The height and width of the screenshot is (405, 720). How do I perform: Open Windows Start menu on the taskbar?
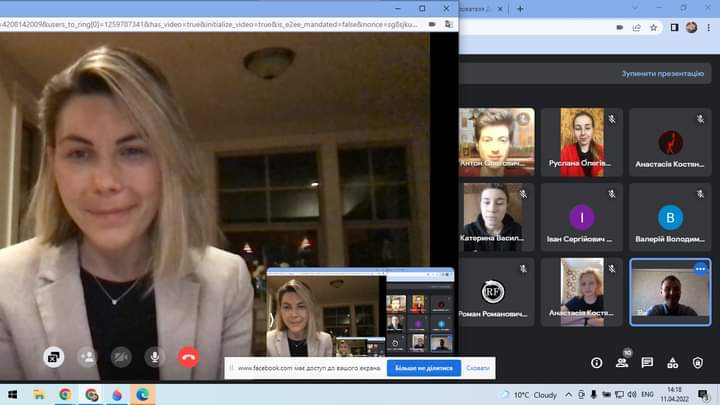pyautogui.click(x=13, y=394)
